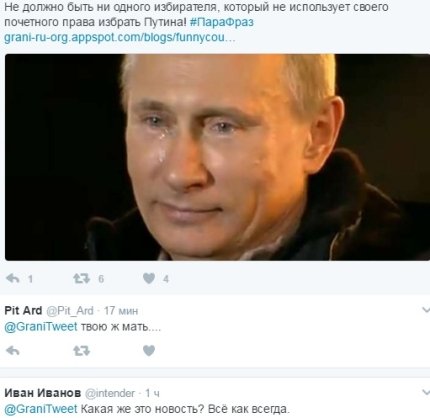Like the main tweet with 4 likes
The height and width of the screenshot is (418, 430).
point(149,278)
